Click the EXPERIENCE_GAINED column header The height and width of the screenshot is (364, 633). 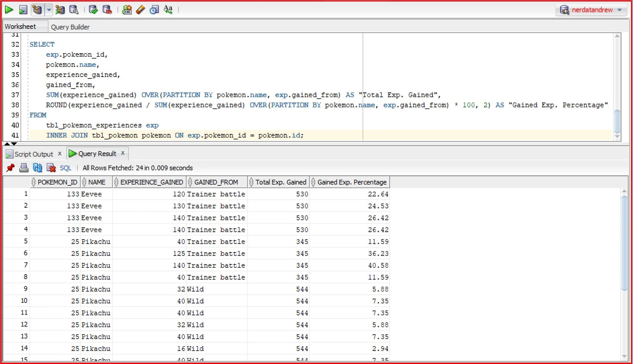pos(151,182)
